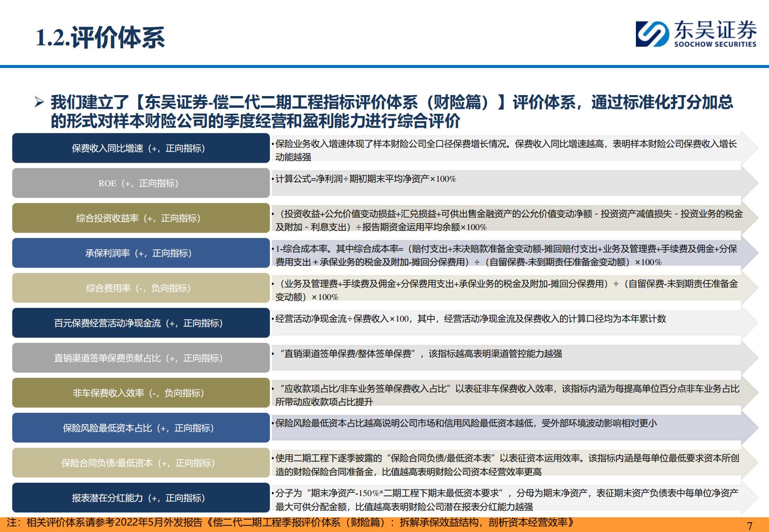Viewport: 769px width, 532px height.
Task: Select the 直销渠道签单保费贡献占比 box
Action: coord(141,358)
